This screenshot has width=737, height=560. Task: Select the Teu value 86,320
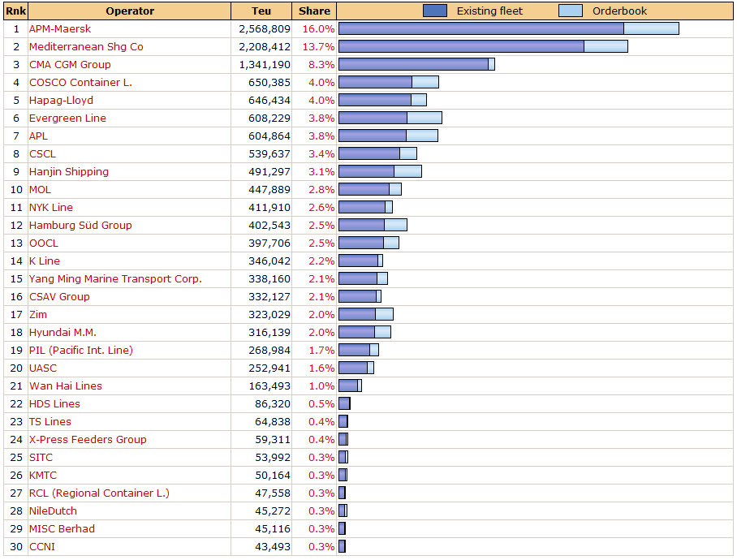pyautogui.click(x=273, y=404)
